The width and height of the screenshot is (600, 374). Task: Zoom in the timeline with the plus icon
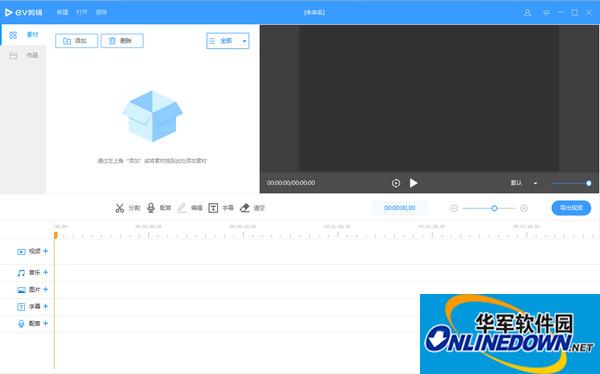pos(524,208)
